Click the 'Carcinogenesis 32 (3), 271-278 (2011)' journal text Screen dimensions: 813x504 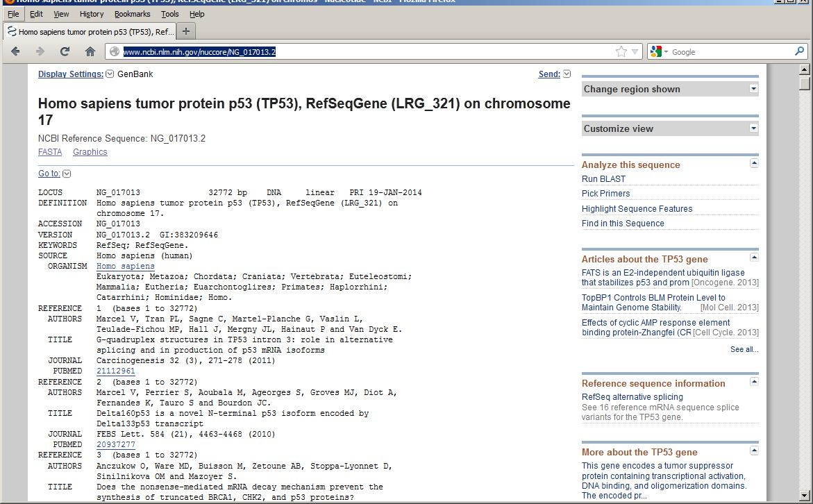click(185, 361)
